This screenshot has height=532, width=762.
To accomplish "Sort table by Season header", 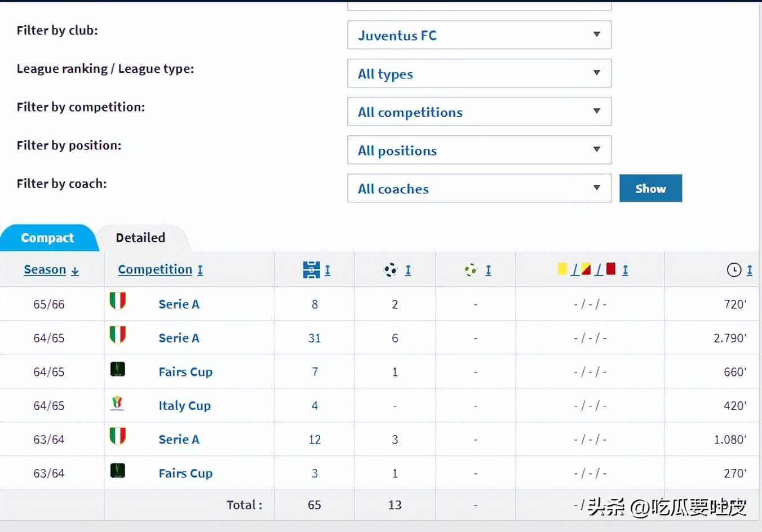I will pyautogui.click(x=45, y=270).
